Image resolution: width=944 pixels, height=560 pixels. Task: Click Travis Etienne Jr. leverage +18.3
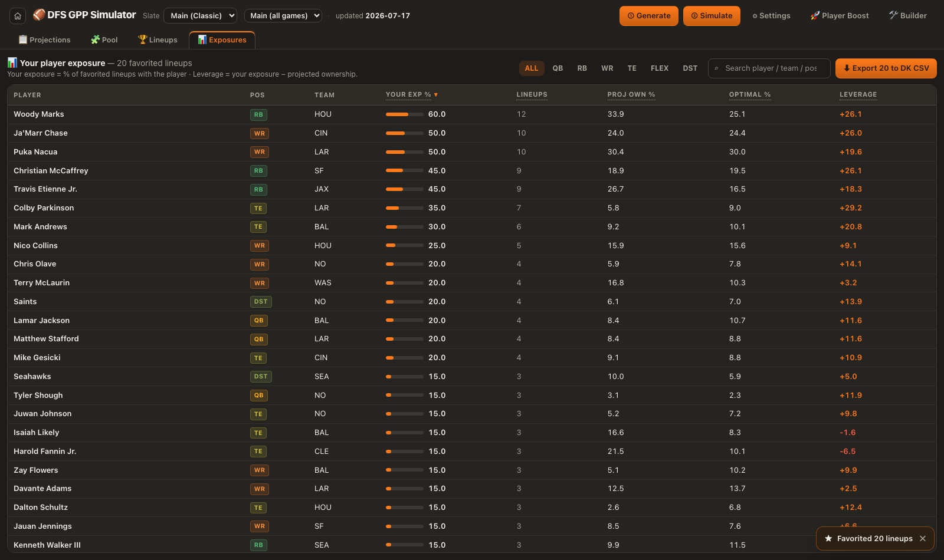[x=851, y=189]
